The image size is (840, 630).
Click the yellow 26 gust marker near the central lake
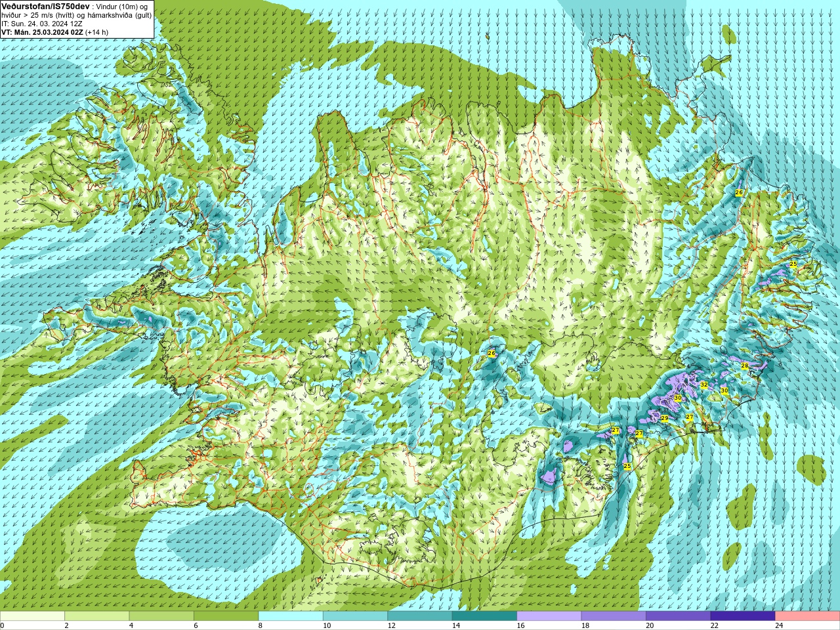(492, 354)
